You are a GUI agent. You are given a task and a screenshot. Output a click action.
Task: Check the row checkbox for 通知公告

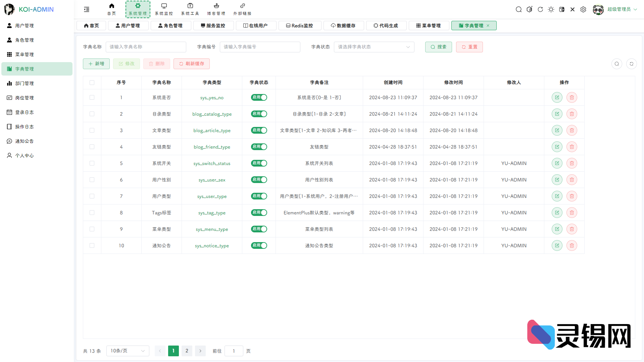[92, 245]
